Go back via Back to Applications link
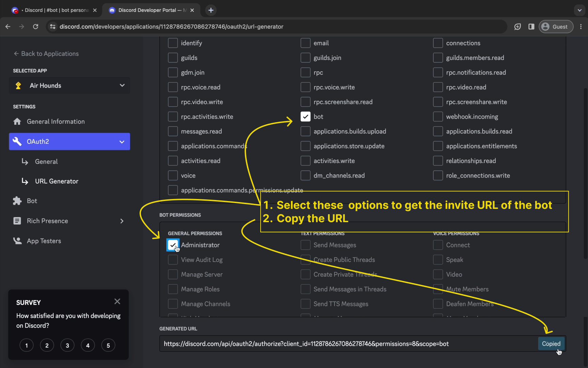 [x=46, y=54]
